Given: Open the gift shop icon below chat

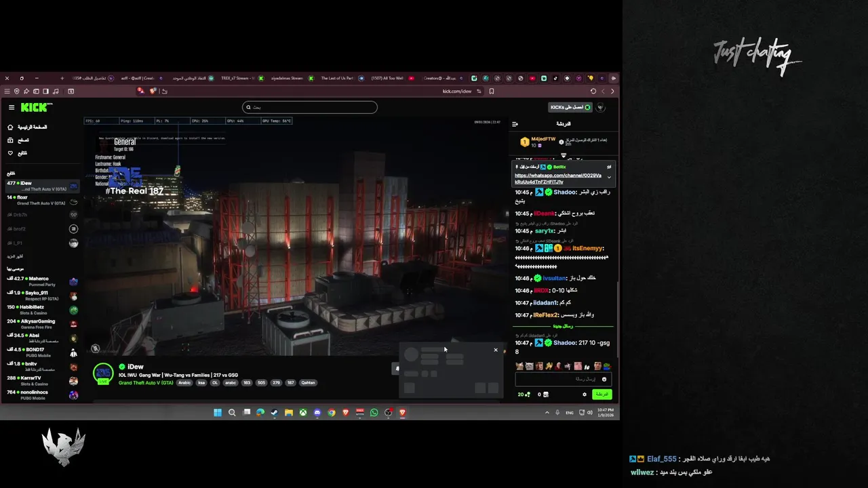Looking at the screenshot, I should tap(546, 394).
